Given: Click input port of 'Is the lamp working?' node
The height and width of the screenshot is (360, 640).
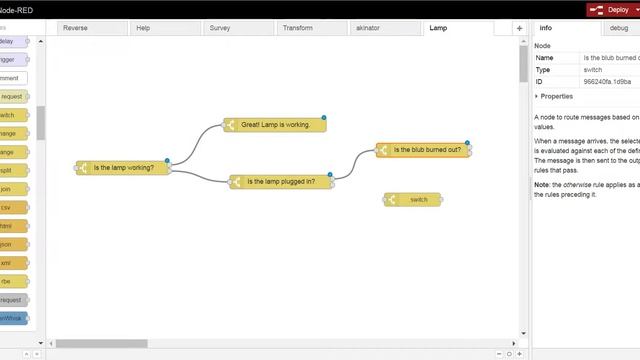Looking at the screenshot, I should 76,168.
